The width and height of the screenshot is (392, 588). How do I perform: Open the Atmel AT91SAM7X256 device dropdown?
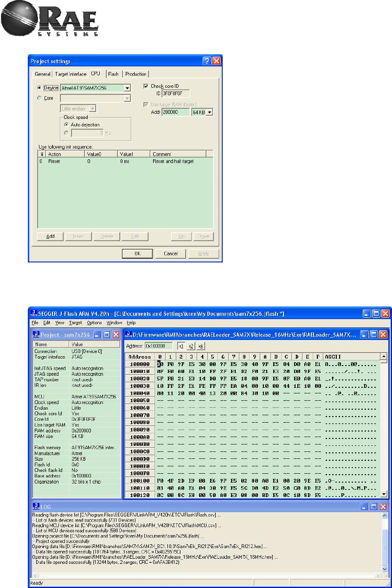[x=127, y=88]
